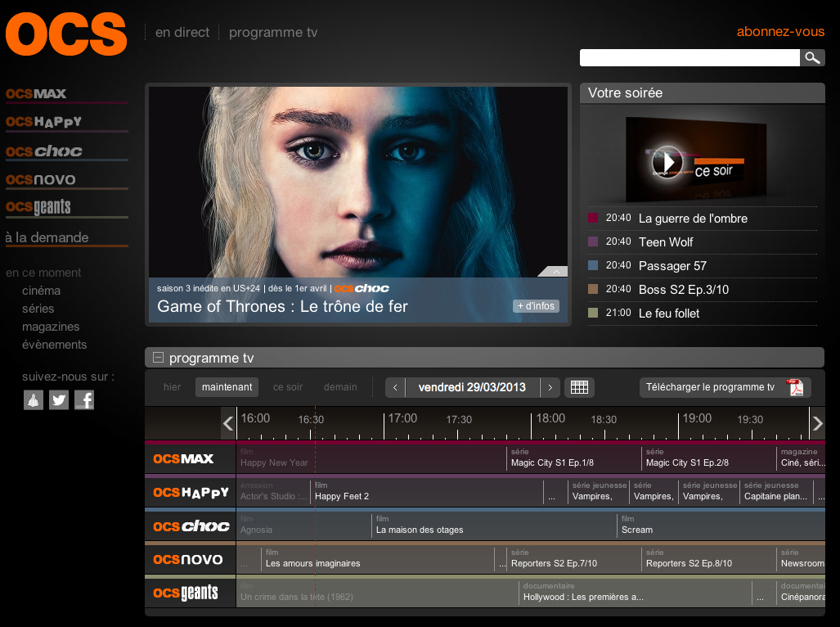Select OCS MAX row logo in programme grid
The width and height of the screenshot is (840, 627).
coord(184,458)
